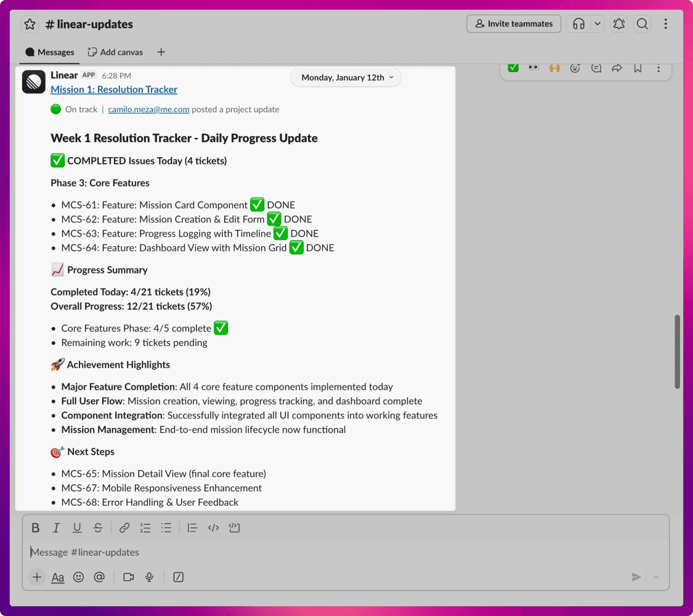The height and width of the screenshot is (616, 693).
Task: Toggle italic formatting in composer
Action: pyautogui.click(x=56, y=528)
